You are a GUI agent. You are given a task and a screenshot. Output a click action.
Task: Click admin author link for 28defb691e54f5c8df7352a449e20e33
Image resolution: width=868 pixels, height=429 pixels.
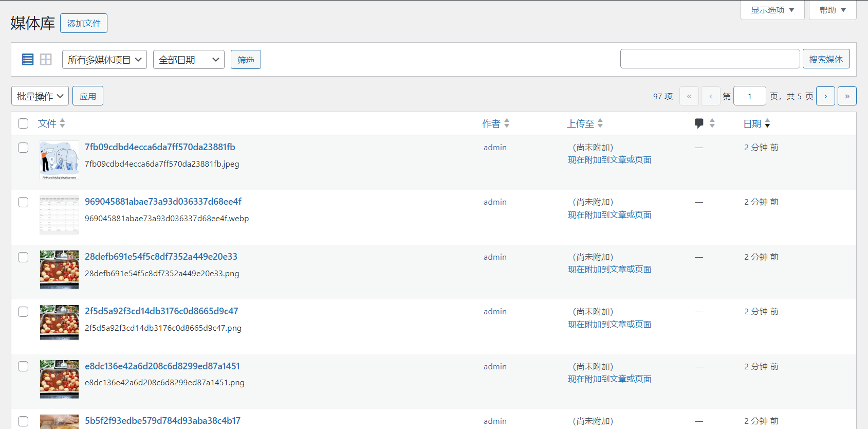[495, 257]
